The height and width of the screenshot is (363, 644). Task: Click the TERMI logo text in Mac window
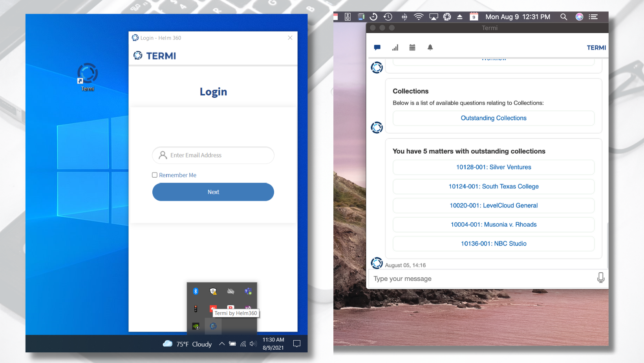596,48
